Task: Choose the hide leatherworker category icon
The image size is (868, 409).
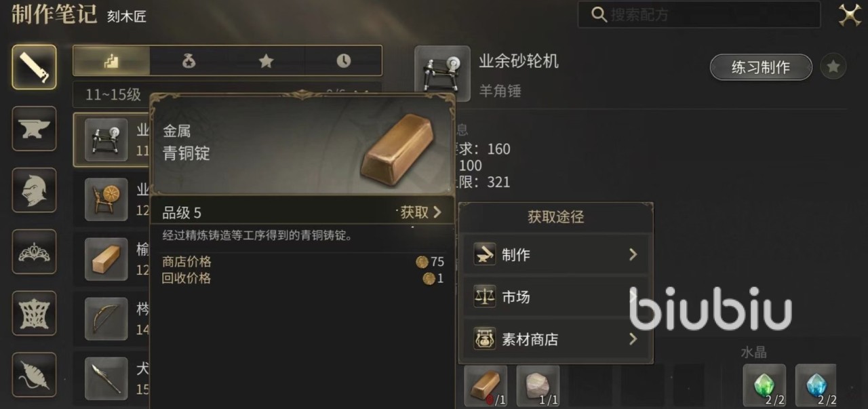Action: [x=34, y=313]
